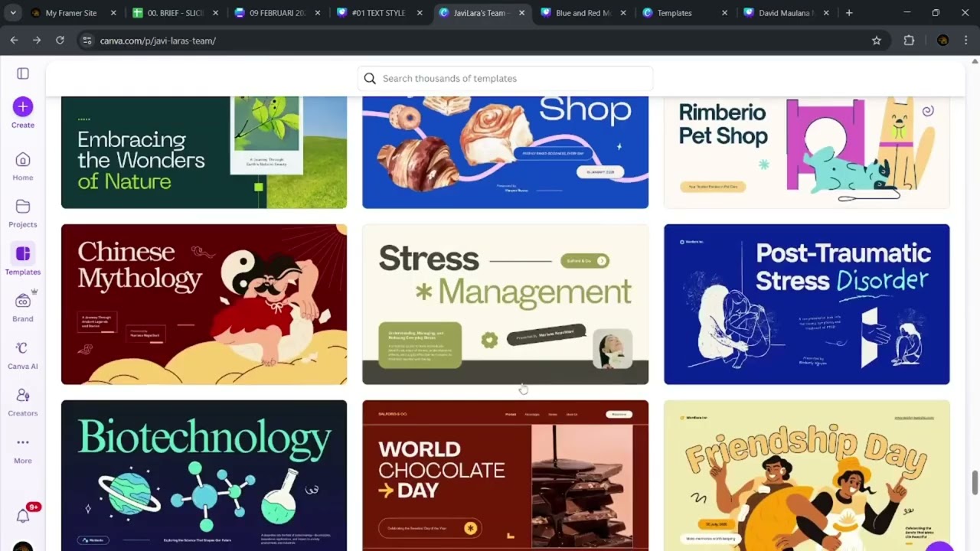The height and width of the screenshot is (551, 980).
Task: Open a new browser tab
Action: pos(848,13)
